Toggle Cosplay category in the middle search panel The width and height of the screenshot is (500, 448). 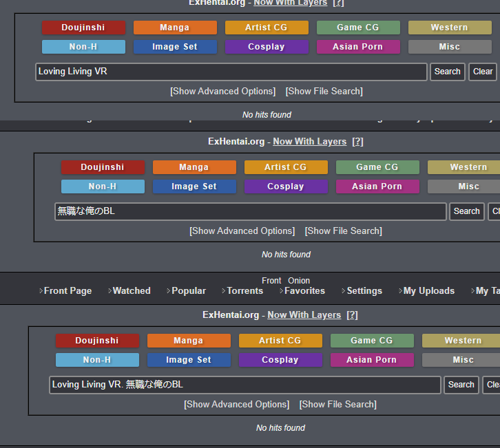point(286,186)
